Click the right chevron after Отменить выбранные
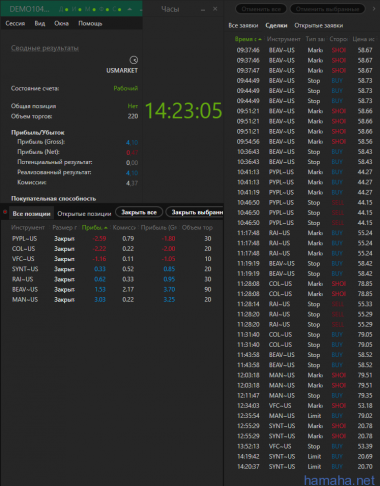The width and height of the screenshot is (380, 486). point(374,9)
